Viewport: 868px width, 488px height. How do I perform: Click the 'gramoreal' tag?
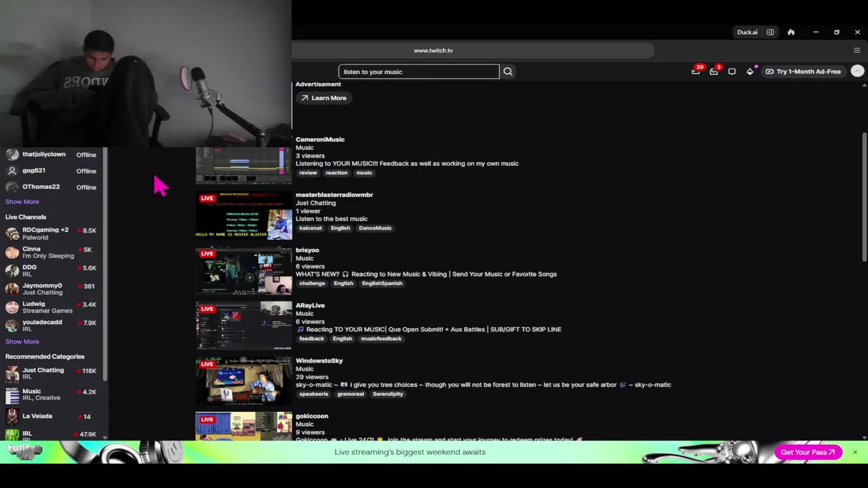[x=351, y=394]
